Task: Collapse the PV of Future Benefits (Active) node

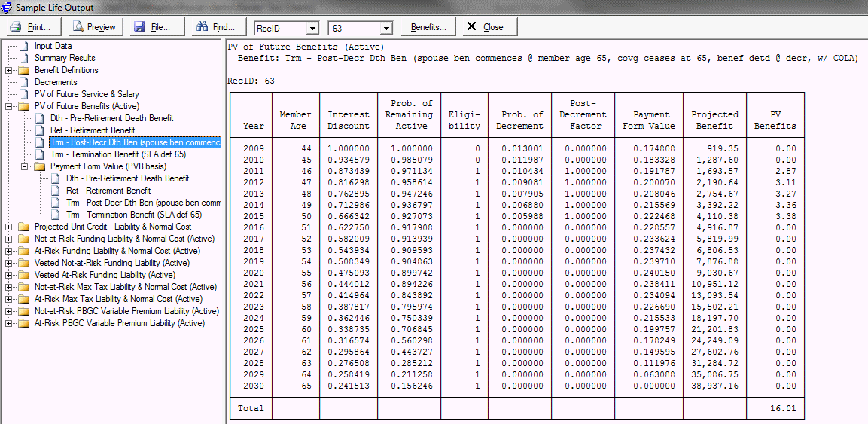Action: coord(8,106)
